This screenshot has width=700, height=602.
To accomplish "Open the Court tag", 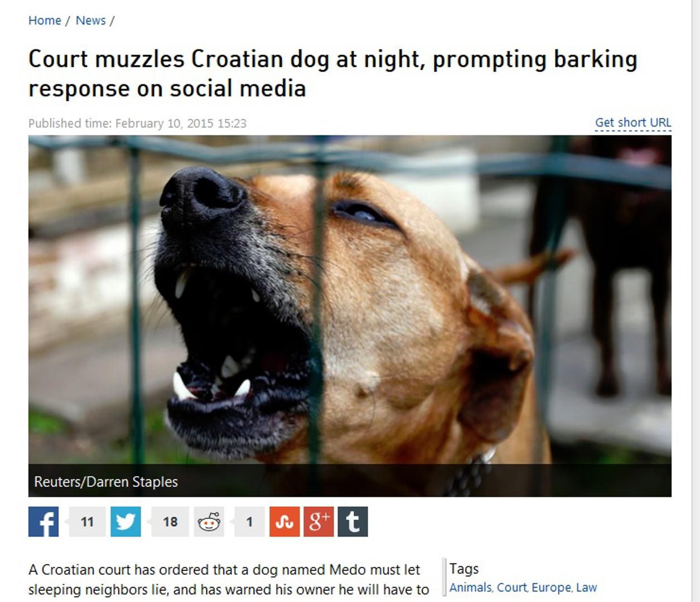I will pos(511,588).
